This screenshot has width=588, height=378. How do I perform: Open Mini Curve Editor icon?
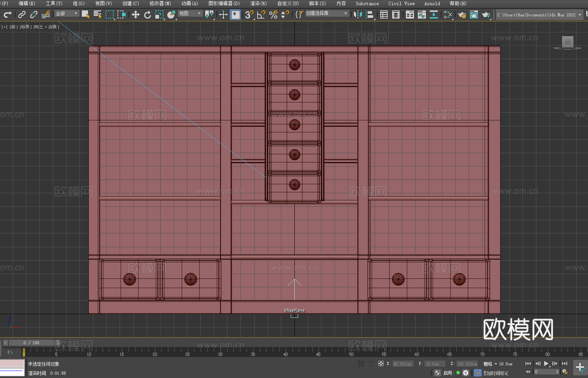tap(10, 352)
